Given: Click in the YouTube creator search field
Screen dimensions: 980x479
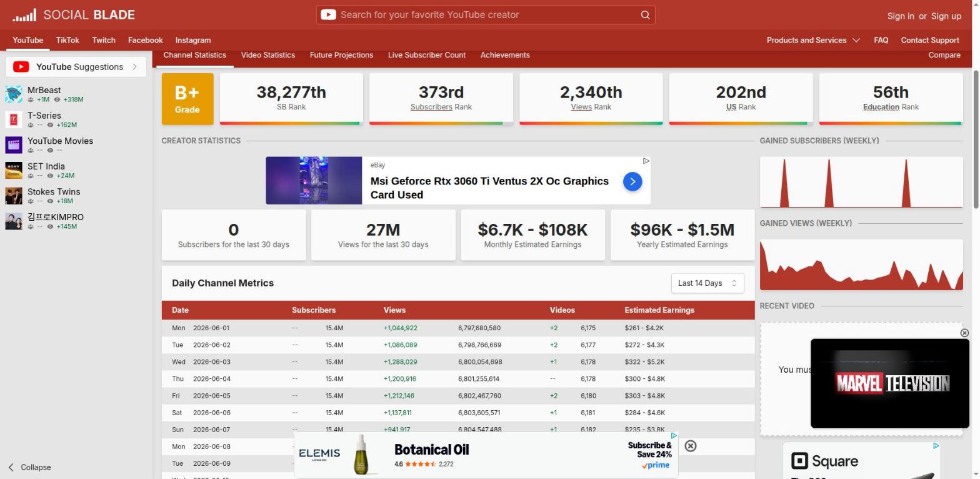Looking at the screenshot, I should click(486, 15).
